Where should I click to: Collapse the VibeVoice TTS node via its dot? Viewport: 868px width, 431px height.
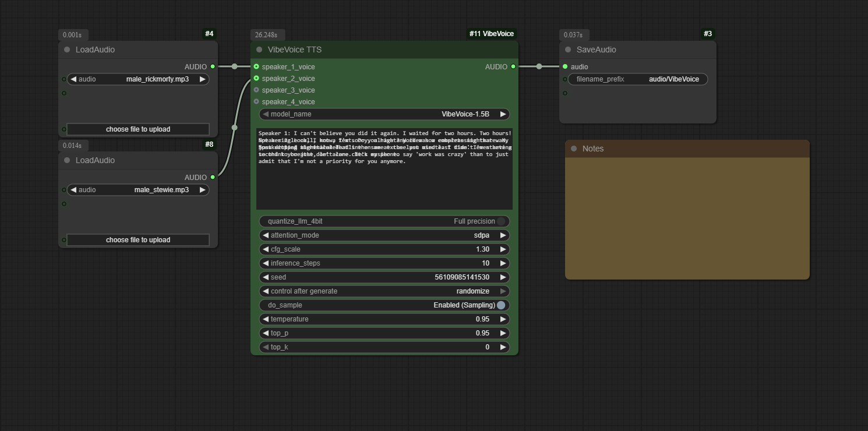coord(259,50)
